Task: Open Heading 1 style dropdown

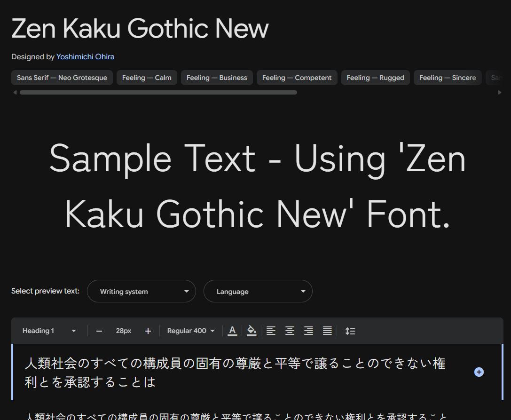Action: pos(49,331)
